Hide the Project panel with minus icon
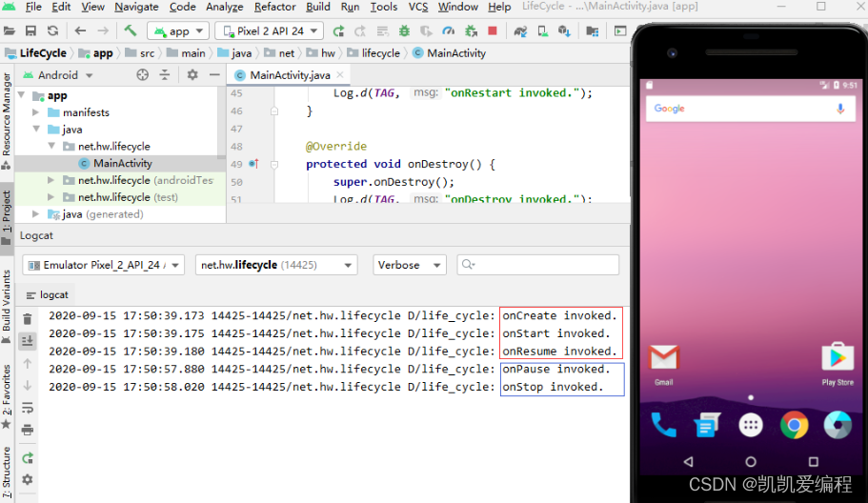 (214, 74)
